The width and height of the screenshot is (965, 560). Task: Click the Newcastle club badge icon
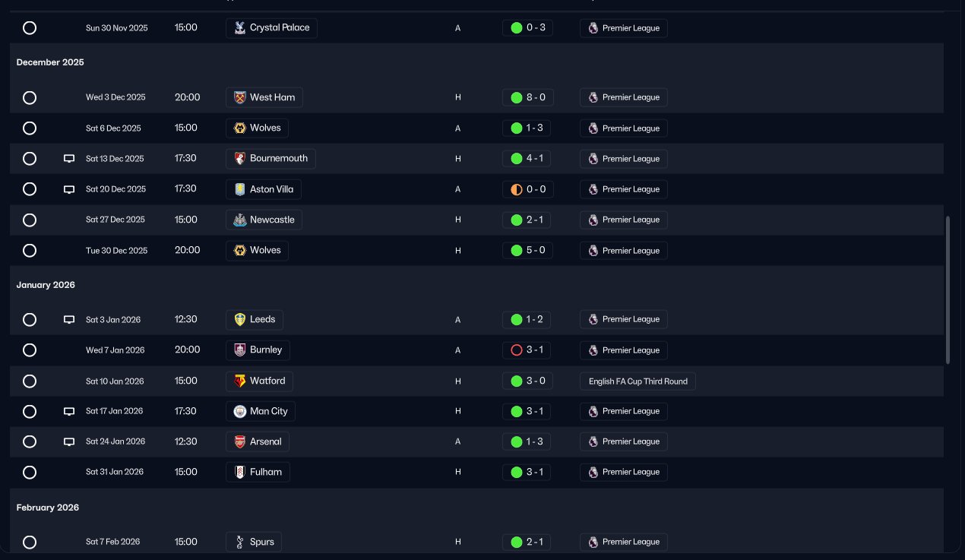(x=240, y=220)
